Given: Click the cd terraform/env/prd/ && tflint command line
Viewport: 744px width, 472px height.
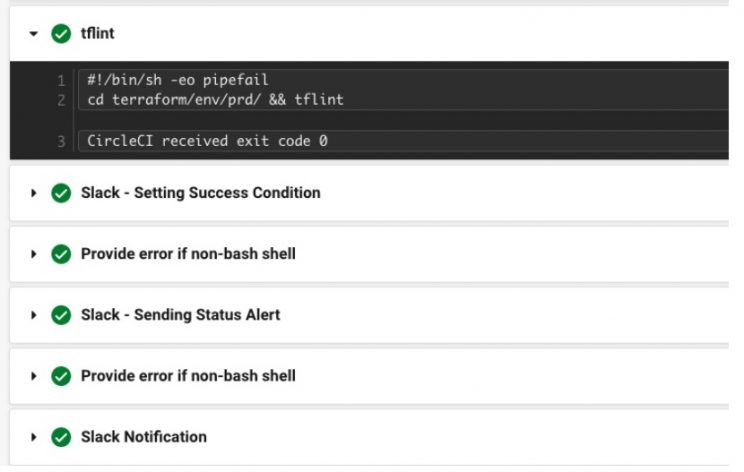Looking at the screenshot, I should point(215,100).
